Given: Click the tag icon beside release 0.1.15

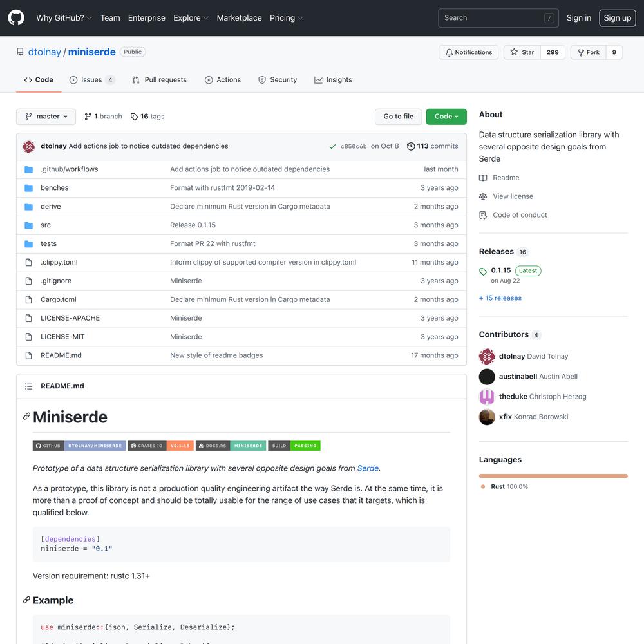Looking at the screenshot, I should pos(483,271).
